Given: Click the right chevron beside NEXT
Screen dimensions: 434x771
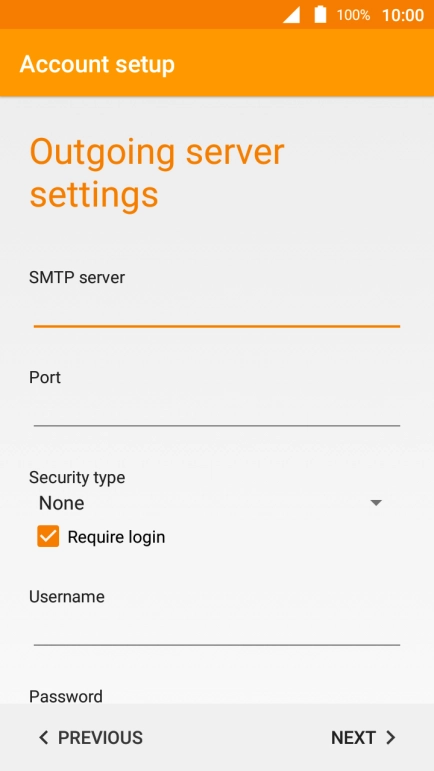Looking at the screenshot, I should tap(391, 738).
